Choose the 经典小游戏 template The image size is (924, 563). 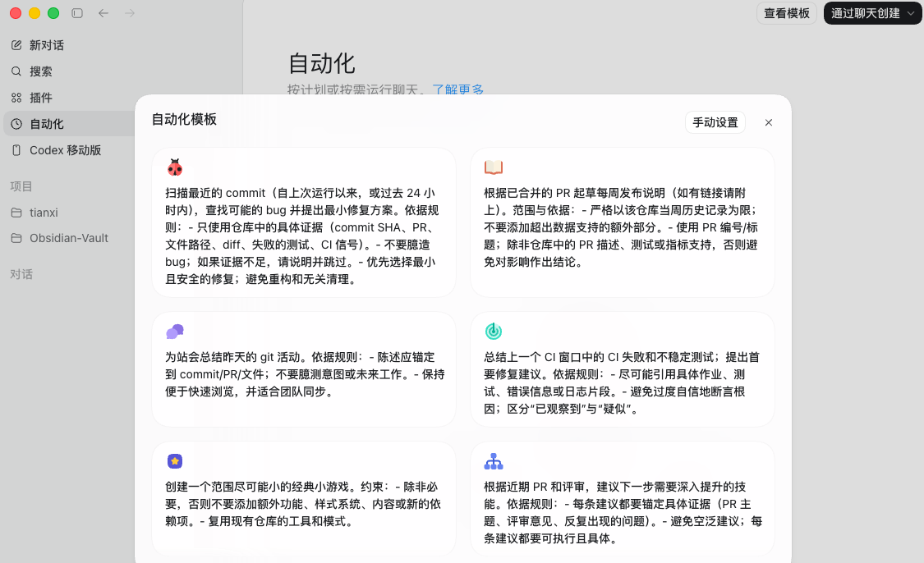(x=303, y=499)
